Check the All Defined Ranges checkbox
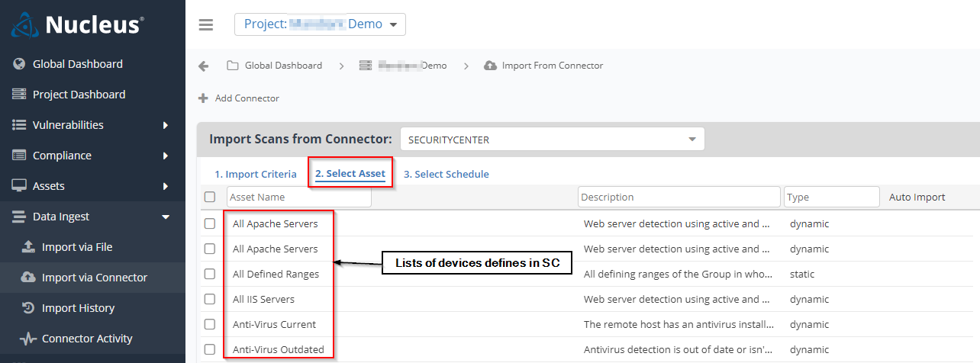This screenshot has width=980, height=363. pyautogui.click(x=210, y=274)
